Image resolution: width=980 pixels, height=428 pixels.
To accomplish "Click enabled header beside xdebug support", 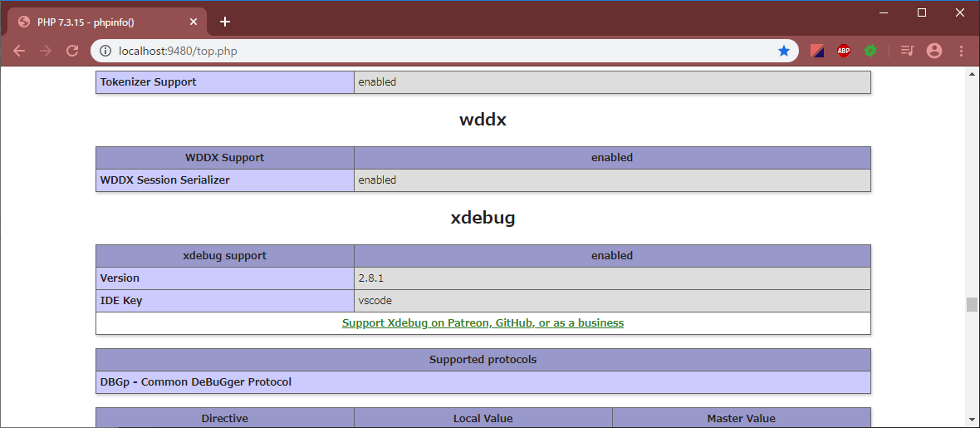I will point(612,255).
